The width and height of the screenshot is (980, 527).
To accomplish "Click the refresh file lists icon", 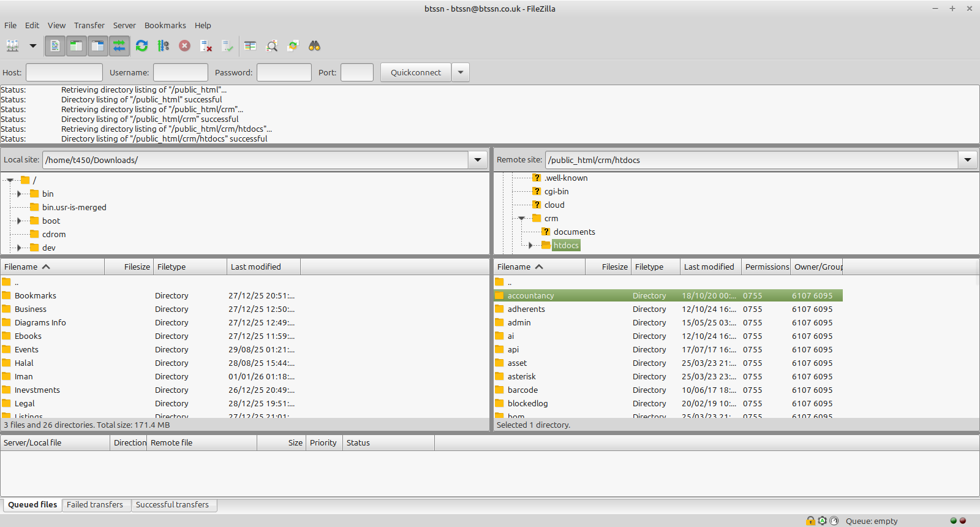I will 141,46.
